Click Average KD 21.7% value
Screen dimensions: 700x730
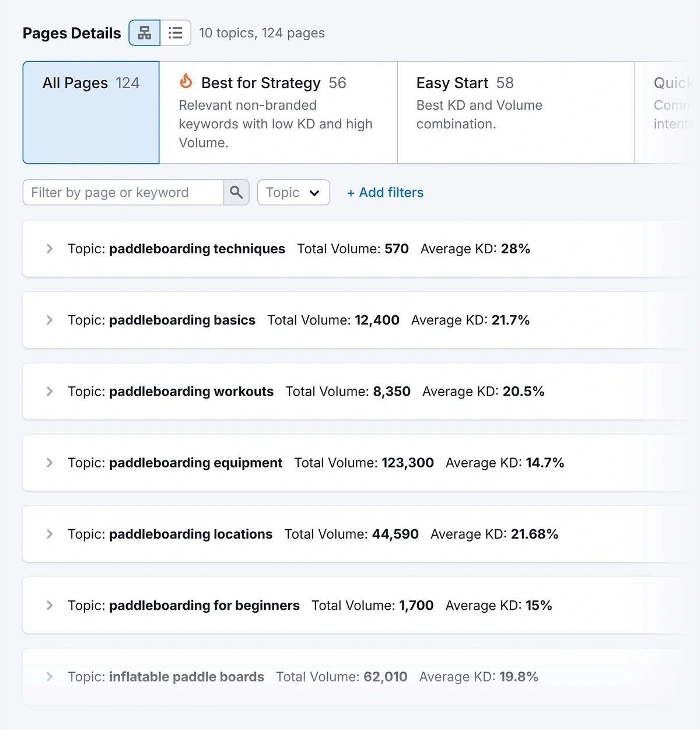(x=511, y=320)
